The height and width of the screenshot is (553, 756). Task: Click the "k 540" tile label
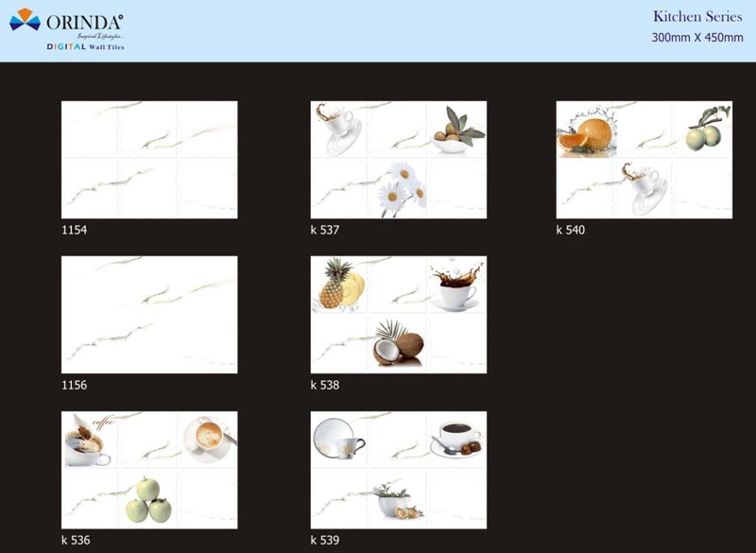(x=570, y=231)
